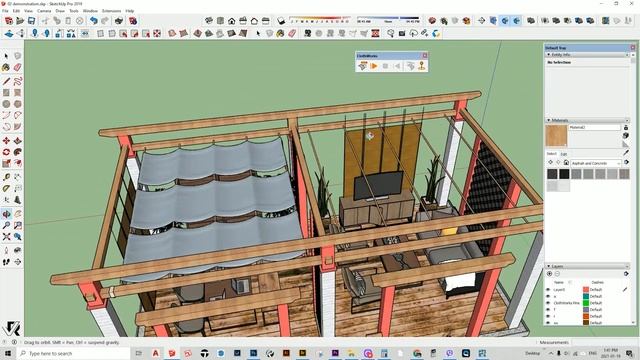The image size is (640, 360).
Task: Click the sample paint eyedropper in Materials
Action: point(626,153)
